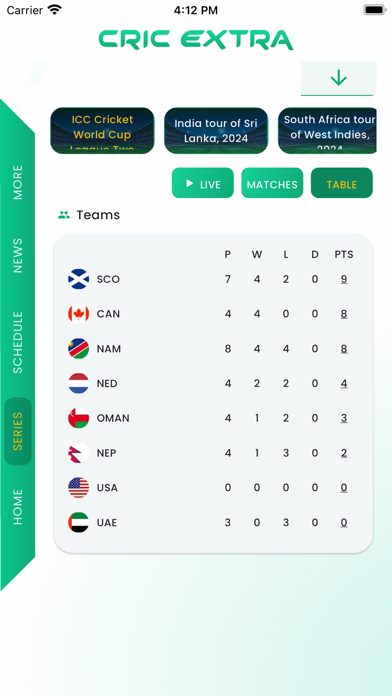Open the LIVE matches view
This screenshot has height=696, width=392.
click(203, 183)
